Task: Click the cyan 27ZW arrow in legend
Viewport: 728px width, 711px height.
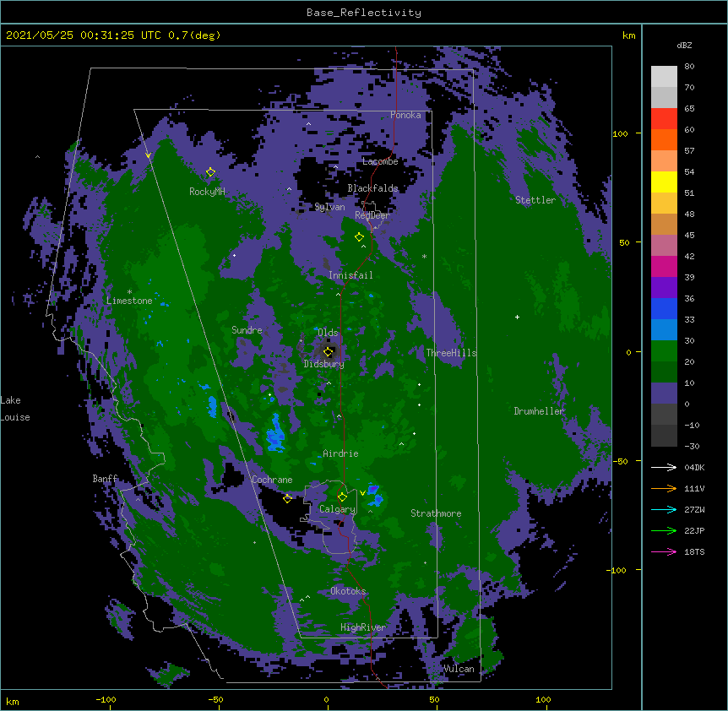Action: click(x=664, y=509)
